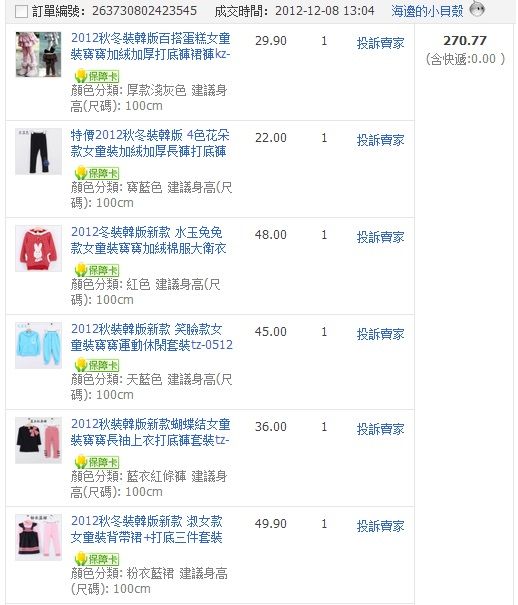Screen dimensions: 518x605
Task: Open seller shop link 海邊的小貝殼
Action: point(427,11)
